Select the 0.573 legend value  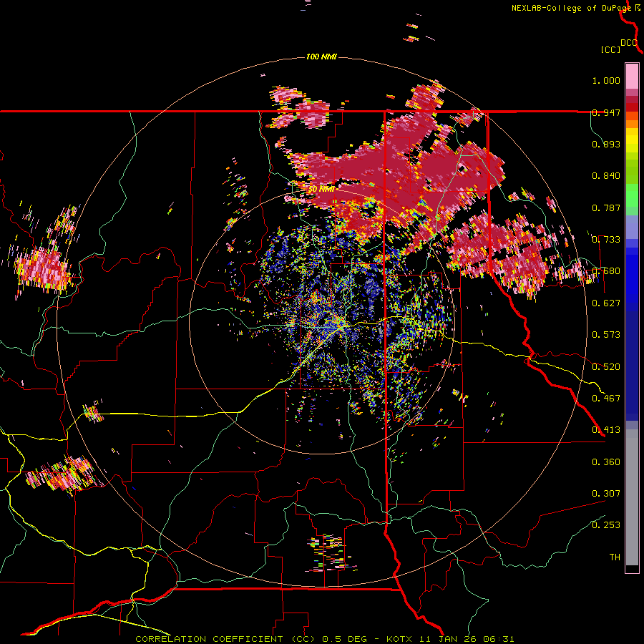606,335
